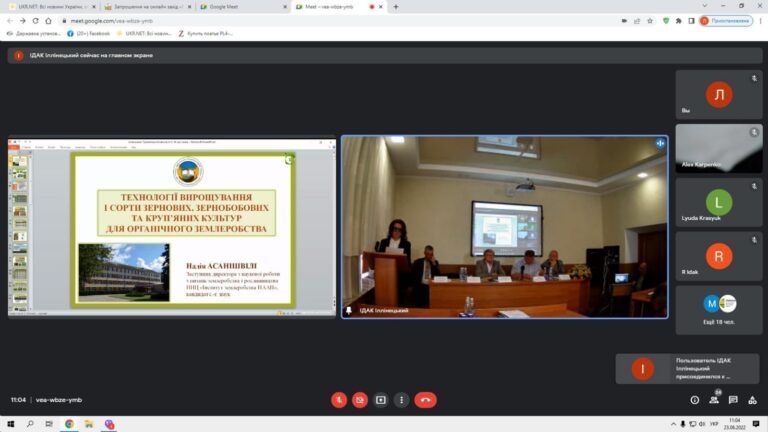The image size is (768, 432).
Task: Leave the call with the red hang-up button
Action: 425,400
